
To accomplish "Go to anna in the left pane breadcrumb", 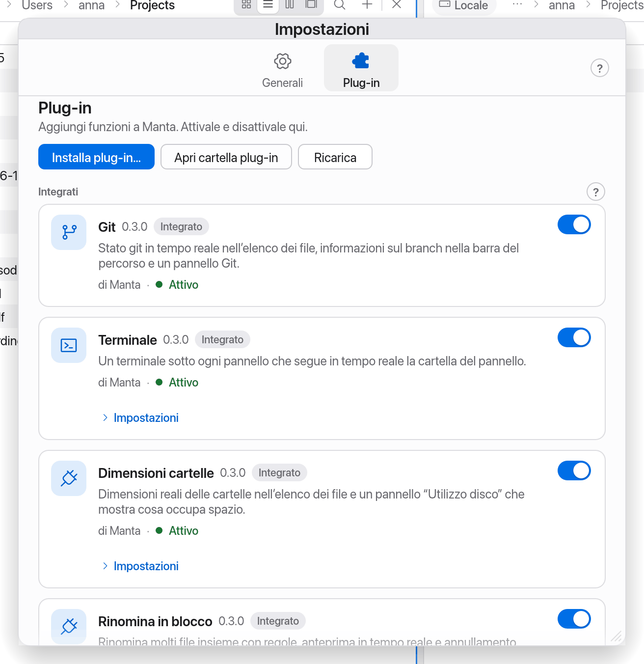I will pos(92,5).
